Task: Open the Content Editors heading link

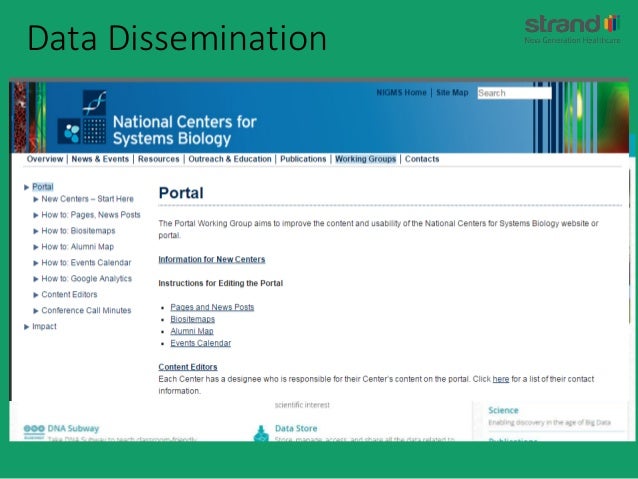Action: point(188,367)
